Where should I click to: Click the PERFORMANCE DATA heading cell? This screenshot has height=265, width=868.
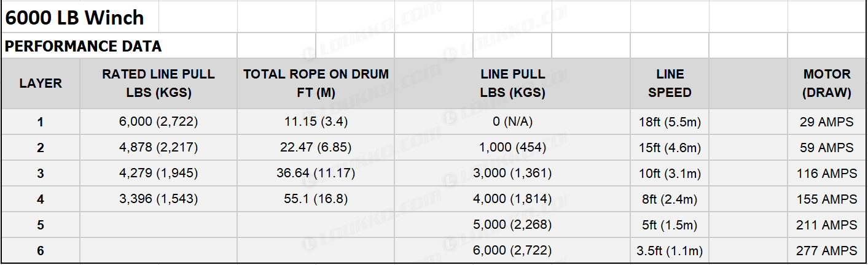point(119,46)
